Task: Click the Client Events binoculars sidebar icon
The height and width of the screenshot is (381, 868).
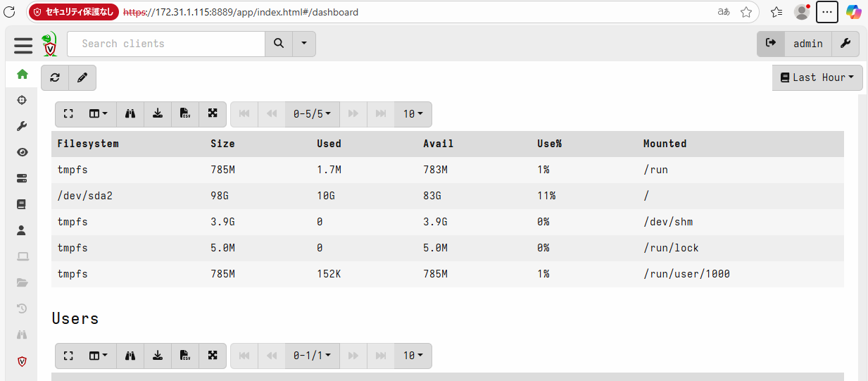Action: coord(22,335)
